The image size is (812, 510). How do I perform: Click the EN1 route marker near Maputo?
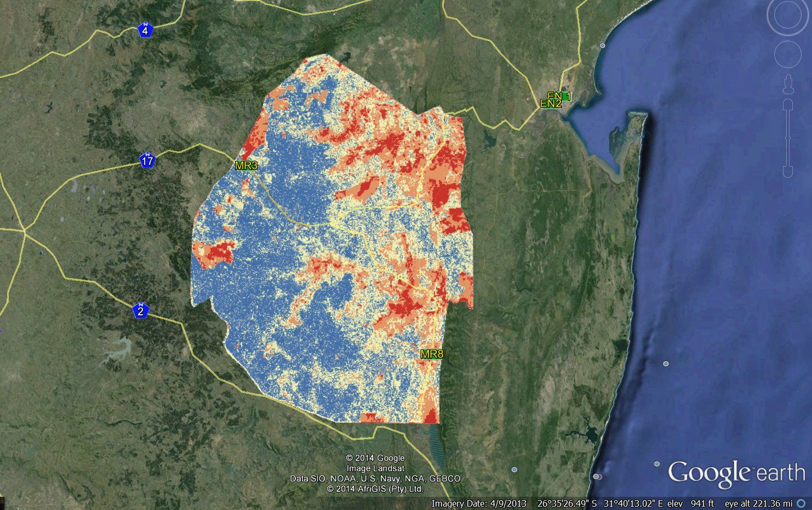[x=560, y=96]
